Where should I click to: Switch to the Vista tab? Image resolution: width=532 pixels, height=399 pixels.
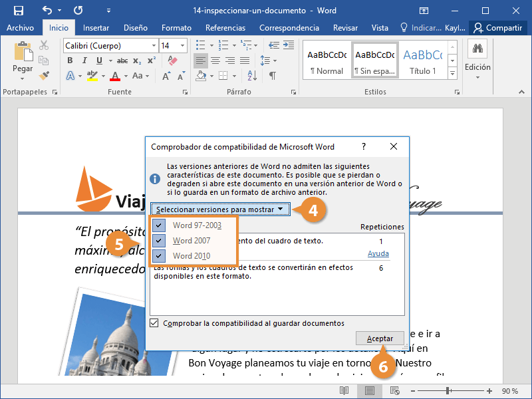[380, 28]
